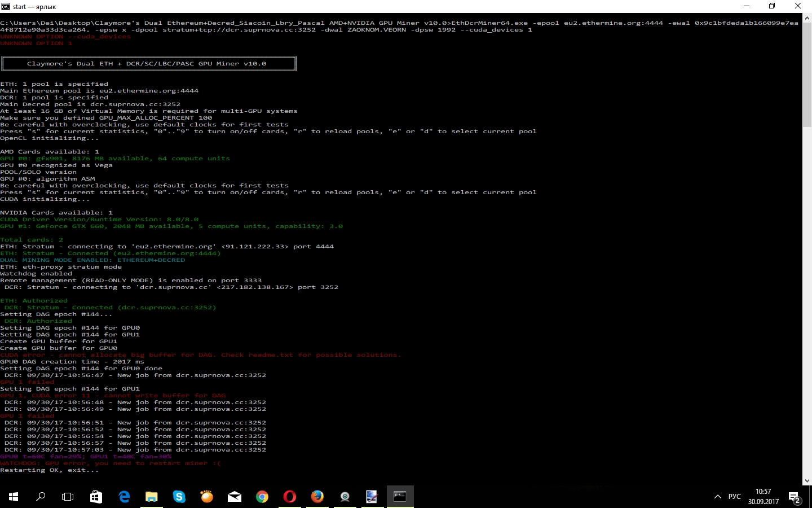812x508 pixels.
Task: Switch input language РУС indicator
Action: pos(735,497)
